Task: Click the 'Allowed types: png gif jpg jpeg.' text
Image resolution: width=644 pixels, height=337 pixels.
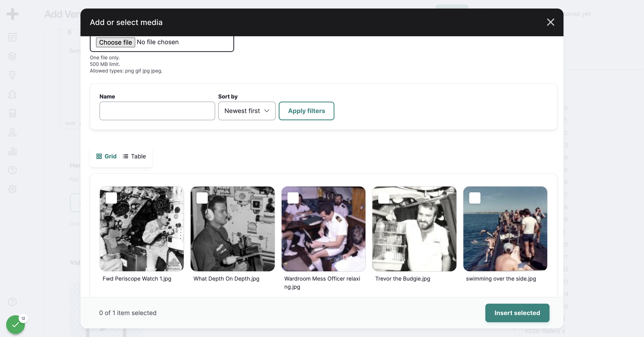Action: pos(126,71)
